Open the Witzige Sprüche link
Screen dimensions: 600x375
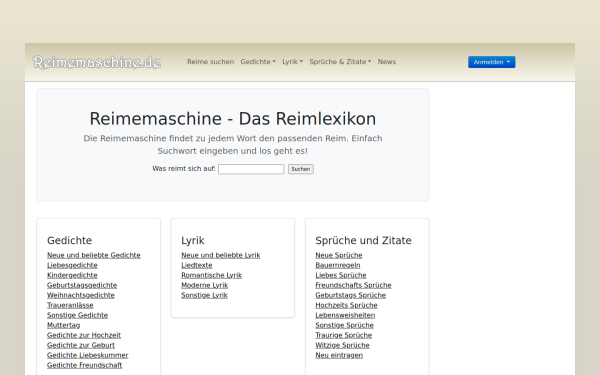[342, 345]
